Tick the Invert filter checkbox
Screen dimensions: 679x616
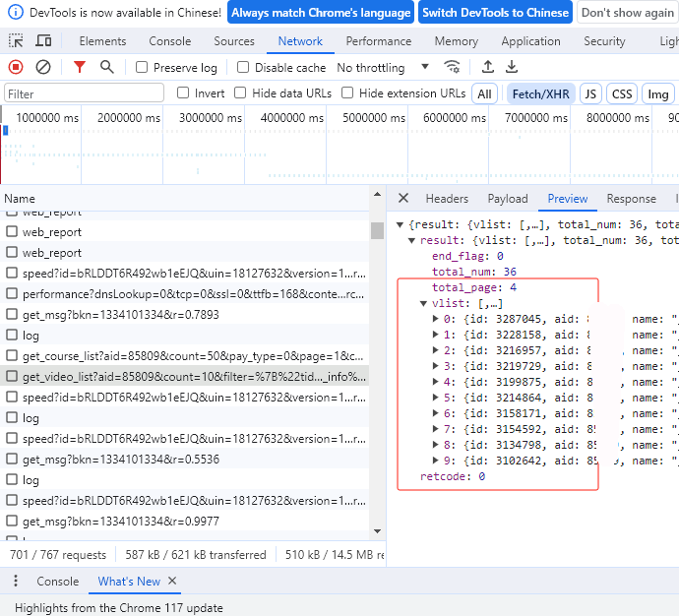[183, 93]
